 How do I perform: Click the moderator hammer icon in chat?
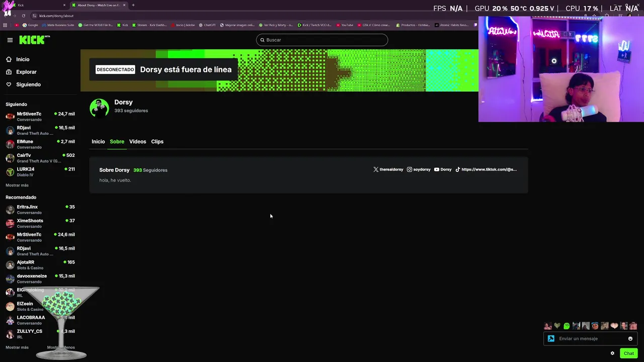(551, 338)
